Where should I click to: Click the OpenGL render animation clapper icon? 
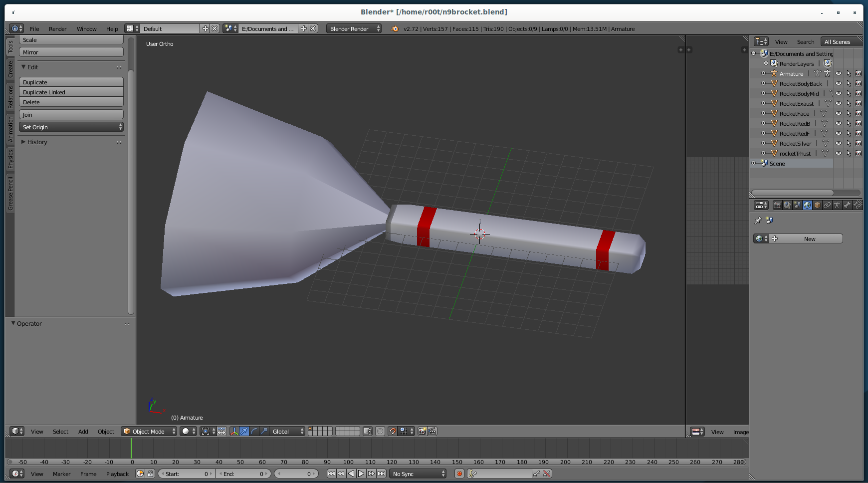(432, 431)
